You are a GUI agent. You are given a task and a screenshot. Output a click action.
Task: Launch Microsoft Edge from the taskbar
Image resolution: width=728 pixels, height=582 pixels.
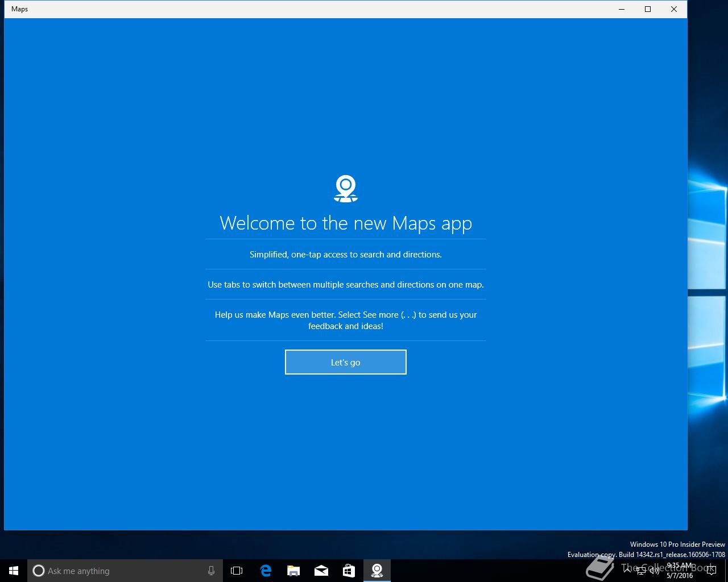(x=266, y=571)
